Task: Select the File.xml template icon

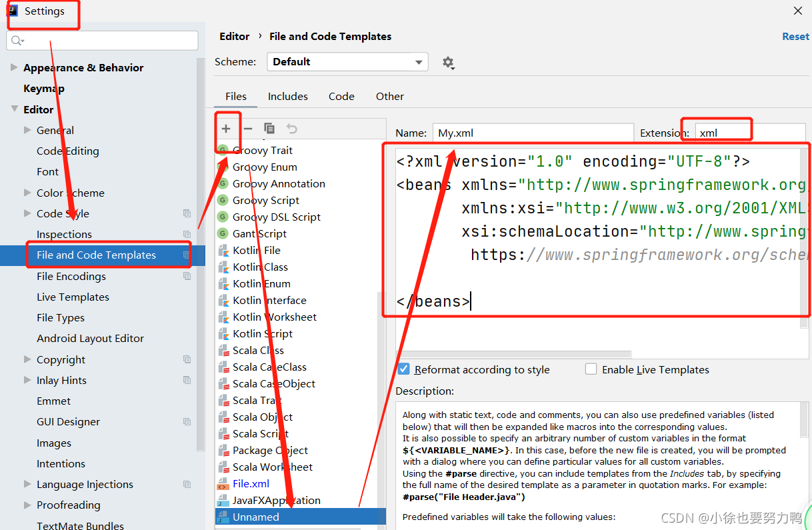Action: [223, 483]
